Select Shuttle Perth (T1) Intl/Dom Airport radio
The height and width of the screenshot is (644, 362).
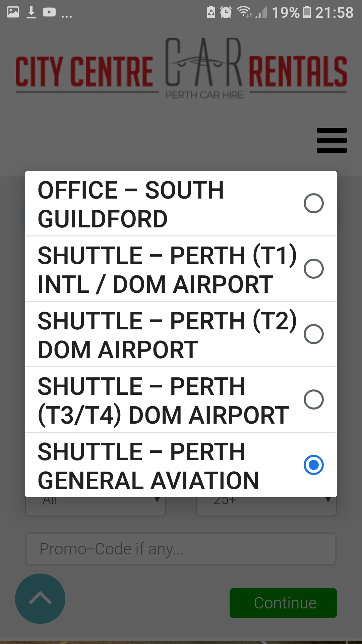click(x=313, y=269)
